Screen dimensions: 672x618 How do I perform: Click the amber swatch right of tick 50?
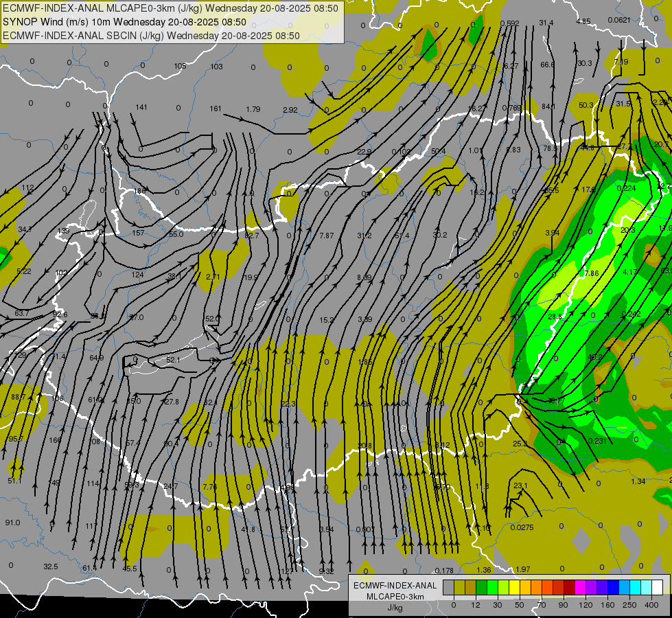coord(525,587)
